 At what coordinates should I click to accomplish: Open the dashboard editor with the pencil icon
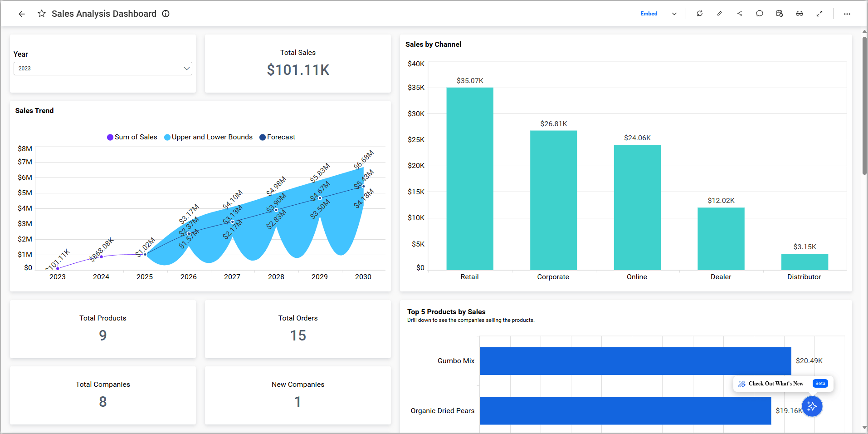[720, 14]
